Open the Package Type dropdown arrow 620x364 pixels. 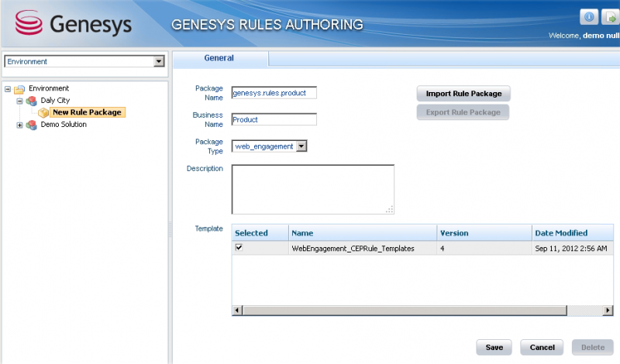301,146
